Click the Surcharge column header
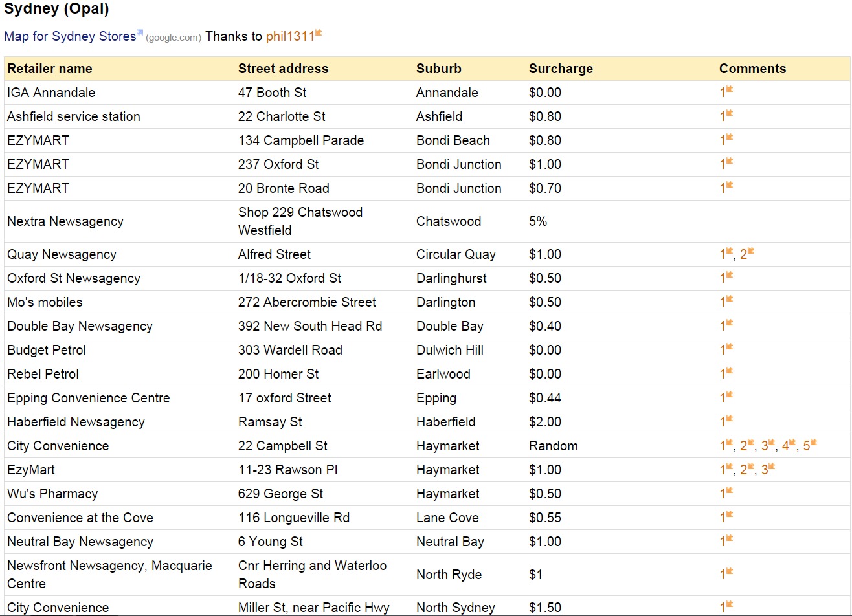Image resolution: width=852 pixels, height=616 pixels. [x=561, y=69]
